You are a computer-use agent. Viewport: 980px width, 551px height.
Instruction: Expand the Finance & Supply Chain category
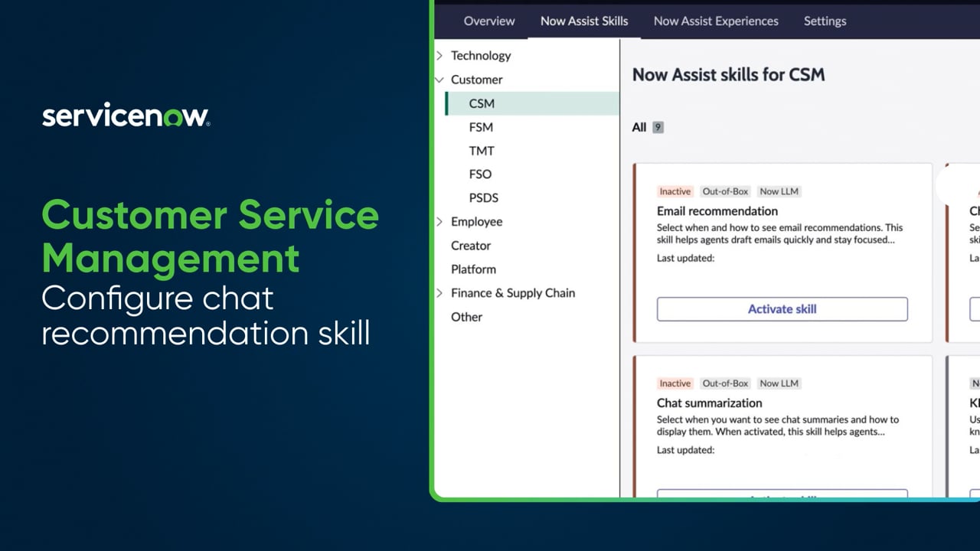[439, 292]
